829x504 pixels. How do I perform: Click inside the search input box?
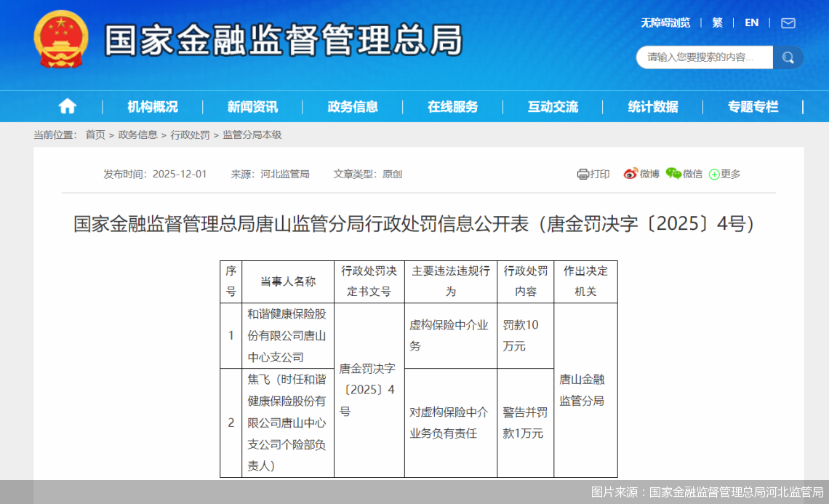click(x=698, y=57)
